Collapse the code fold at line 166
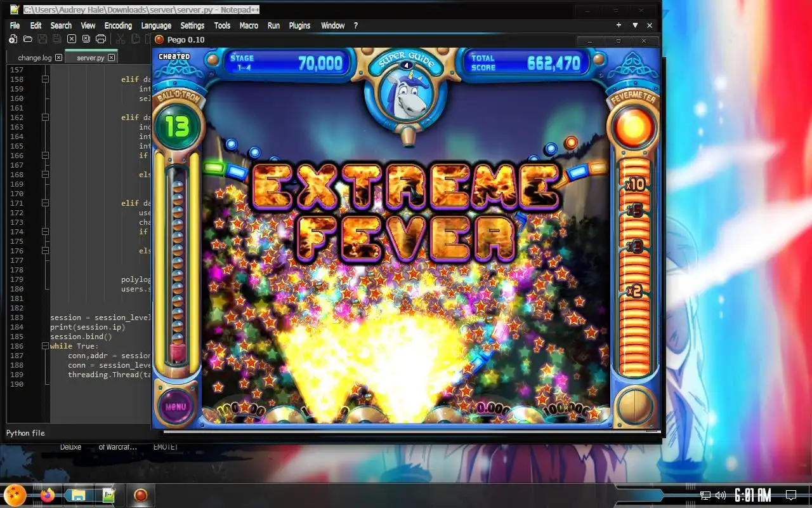The height and width of the screenshot is (508, 812). 45,156
